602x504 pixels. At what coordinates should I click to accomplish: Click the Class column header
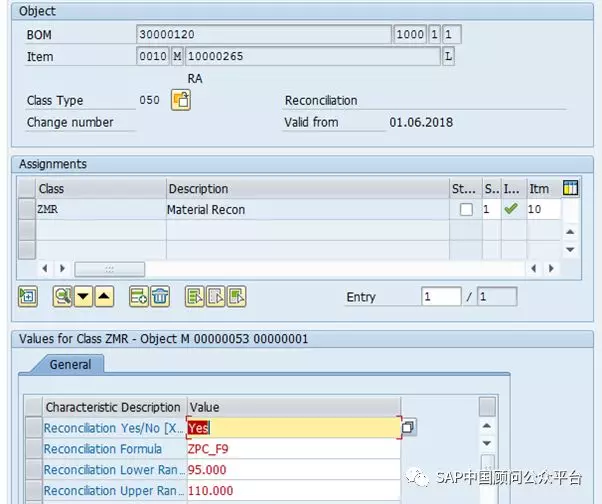point(100,188)
